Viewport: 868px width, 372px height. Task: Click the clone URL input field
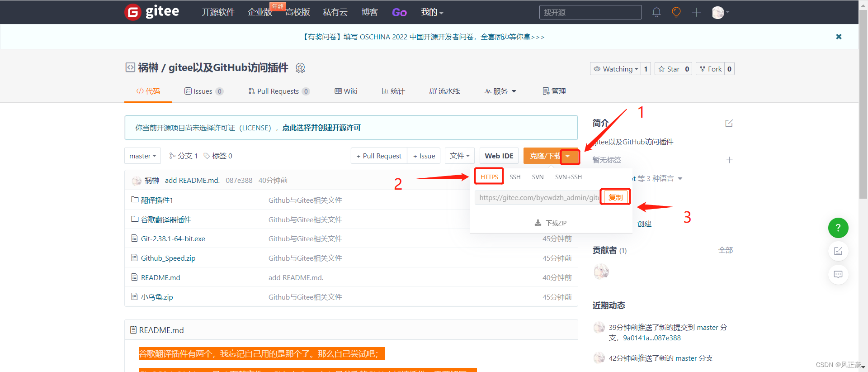pyautogui.click(x=538, y=197)
